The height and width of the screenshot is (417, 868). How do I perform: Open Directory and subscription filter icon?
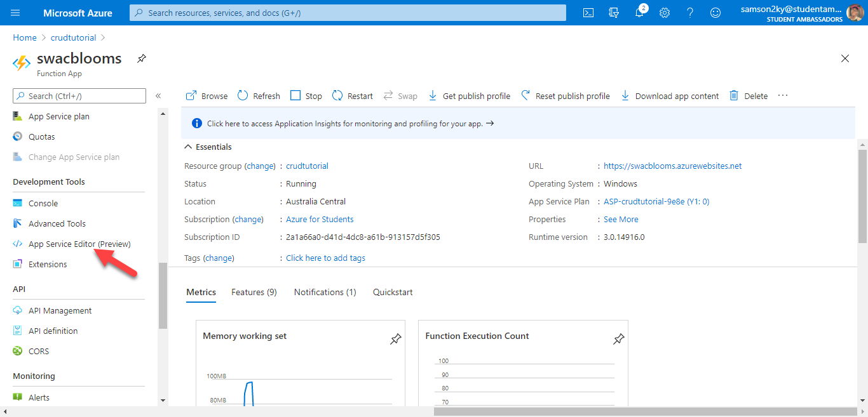point(614,13)
